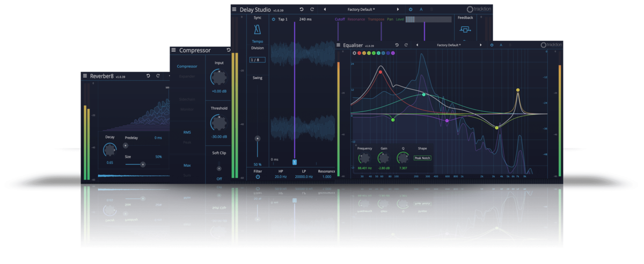
Task: Enable Sidechain in Compressor
Action: (x=187, y=99)
